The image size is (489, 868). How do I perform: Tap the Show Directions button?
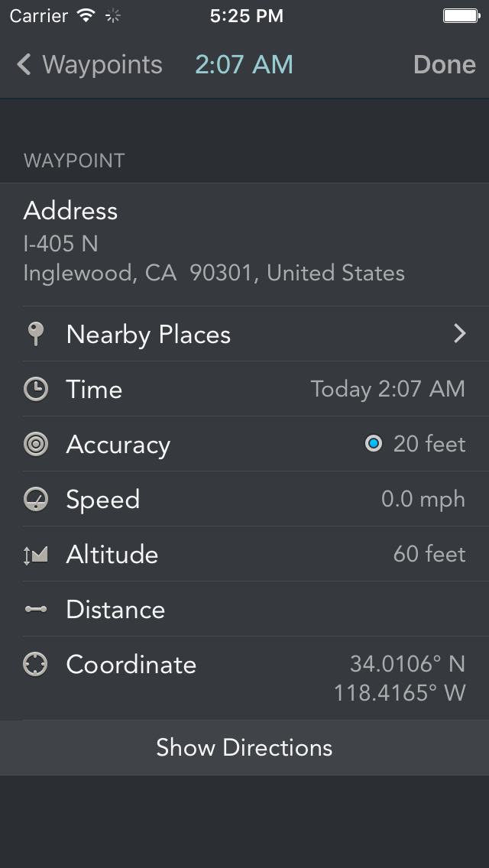click(244, 747)
